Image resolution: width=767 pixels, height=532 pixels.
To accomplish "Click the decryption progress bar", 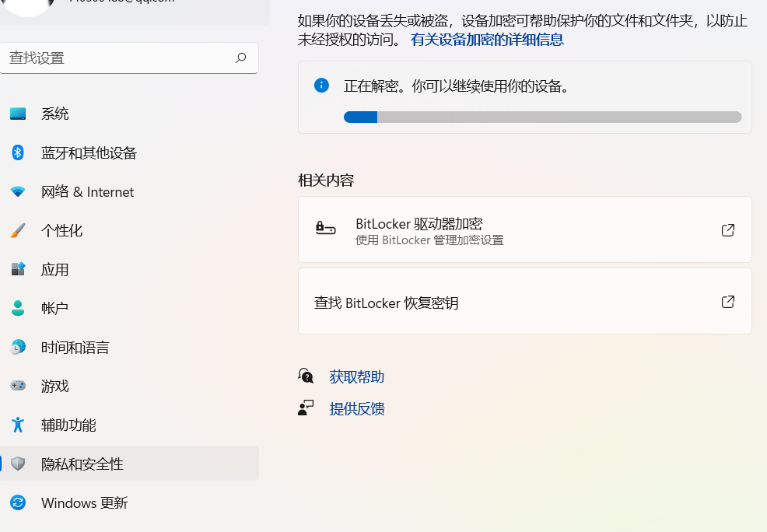I will point(542,117).
